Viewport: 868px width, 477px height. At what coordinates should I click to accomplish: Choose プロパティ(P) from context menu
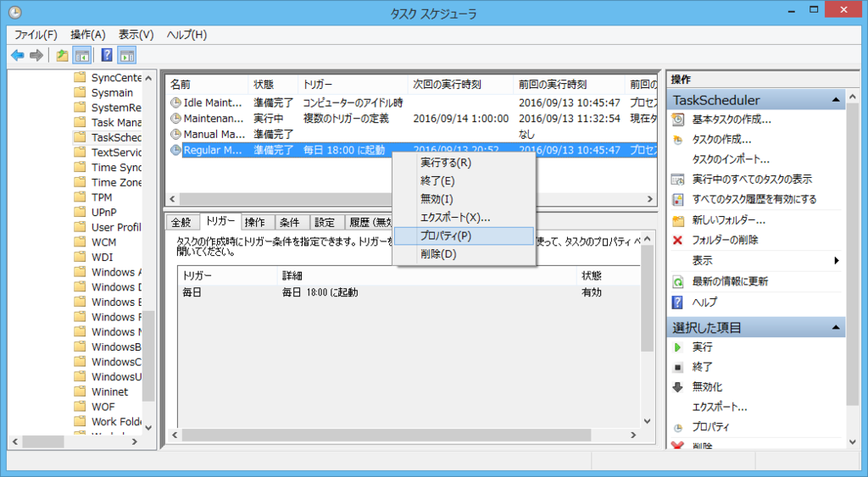pyautogui.click(x=464, y=236)
